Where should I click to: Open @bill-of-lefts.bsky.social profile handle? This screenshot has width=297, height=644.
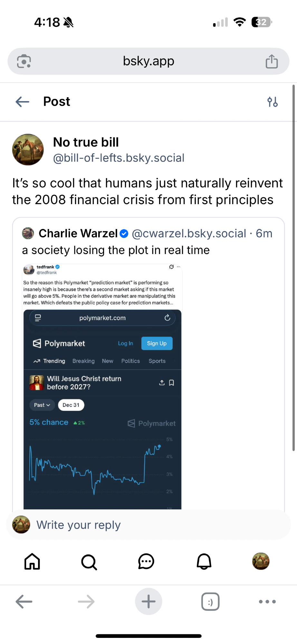pyautogui.click(x=119, y=158)
